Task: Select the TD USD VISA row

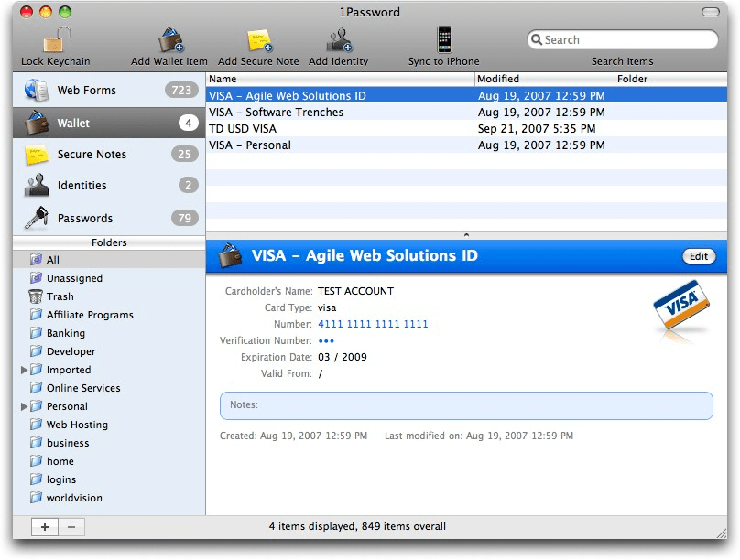Action: click(x=243, y=129)
